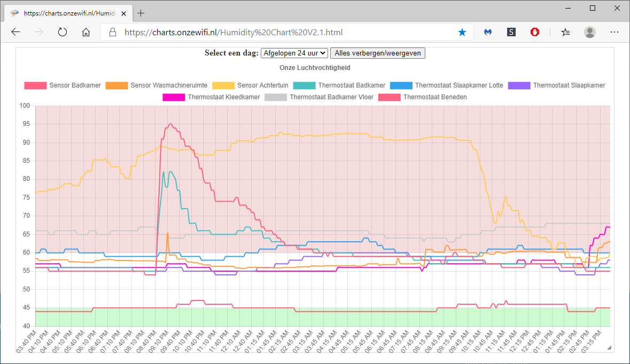Toggle Sensor Badkamer legend color box
The width and height of the screenshot is (630, 364).
35,85
